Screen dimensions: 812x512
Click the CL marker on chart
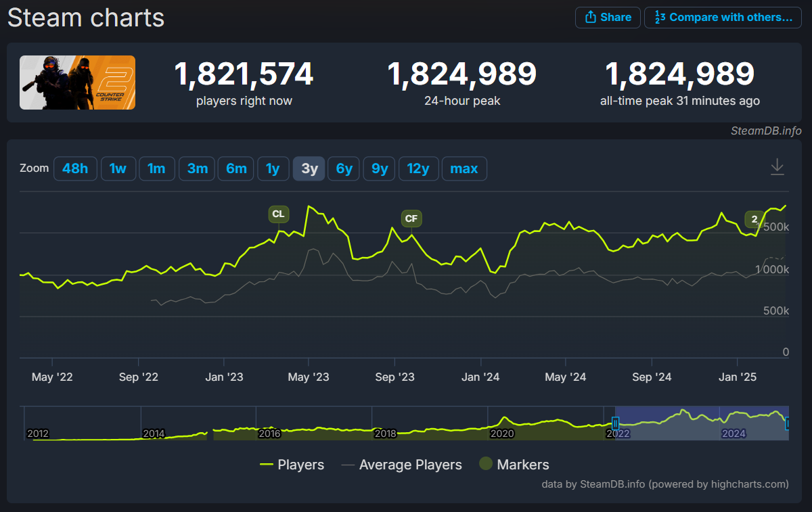pos(278,214)
